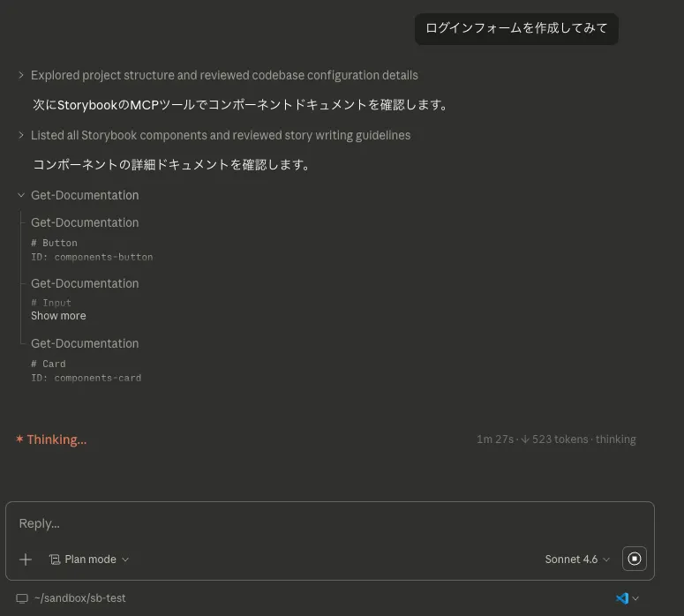Screen dimensions: 684x616
Task: Select the Get-Documentation Card entry
Action: (x=85, y=343)
